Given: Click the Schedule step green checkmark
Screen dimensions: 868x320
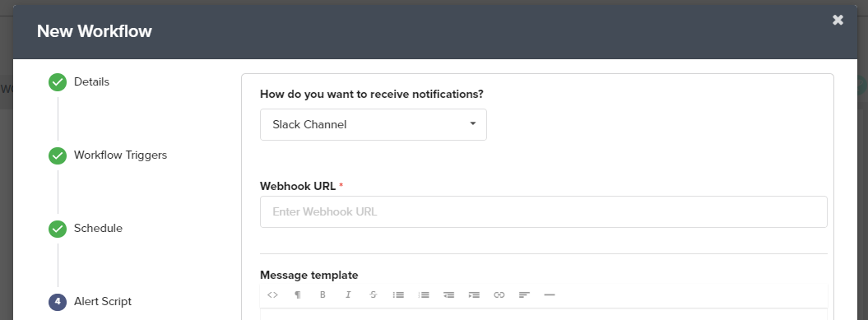Looking at the screenshot, I should [x=58, y=229].
